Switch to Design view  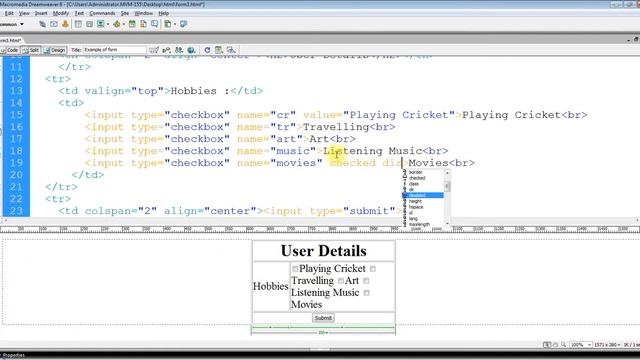[54, 50]
